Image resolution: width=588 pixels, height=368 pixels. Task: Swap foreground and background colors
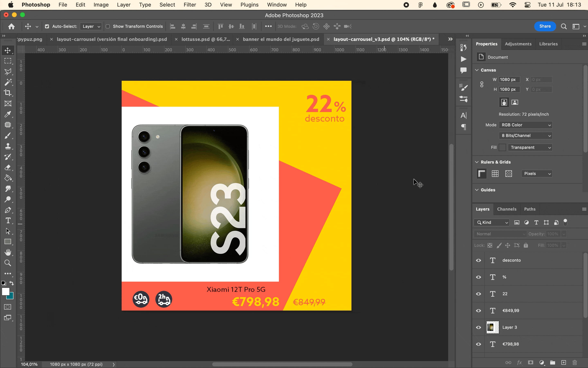pyautogui.click(x=12, y=283)
